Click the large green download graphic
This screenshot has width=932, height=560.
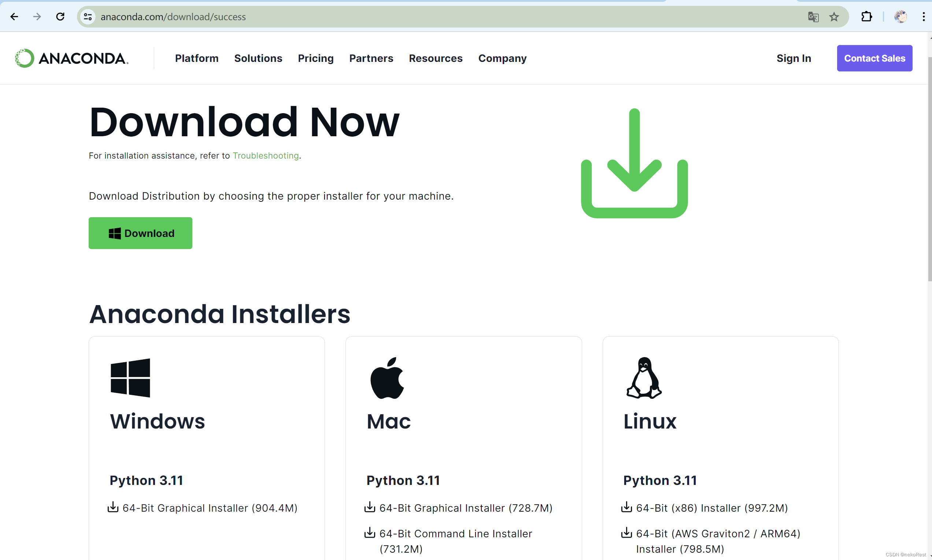click(x=634, y=163)
